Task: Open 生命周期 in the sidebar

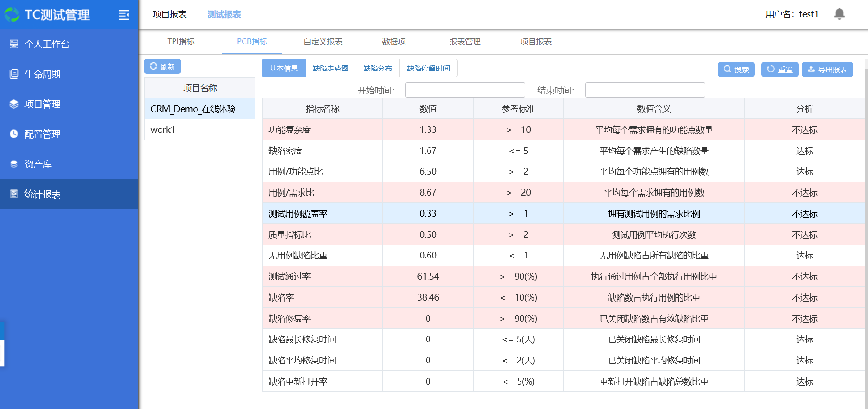Action: pyautogui.click(x=42, y=74)
